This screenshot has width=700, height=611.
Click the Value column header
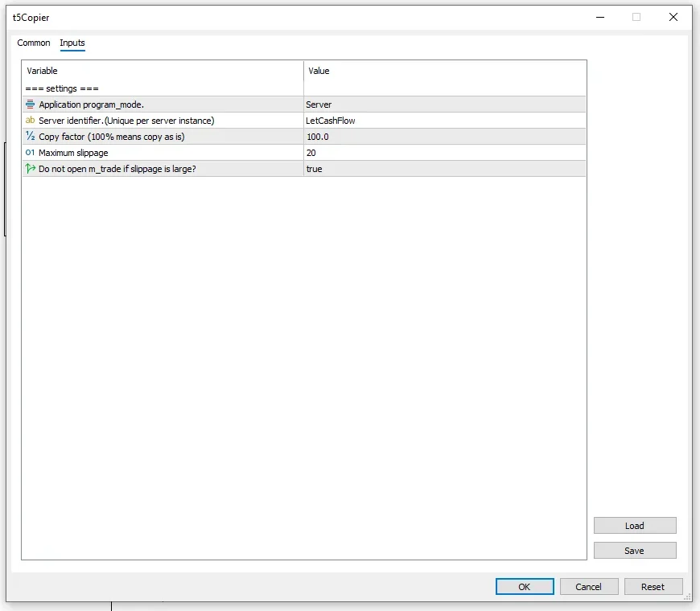(445, 71)
